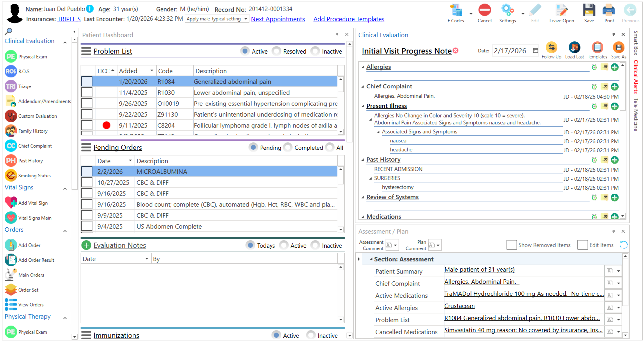Select the Resolved radio in Problem List
Viewport: 644px width, 342px height.
[x=277, y=51]
